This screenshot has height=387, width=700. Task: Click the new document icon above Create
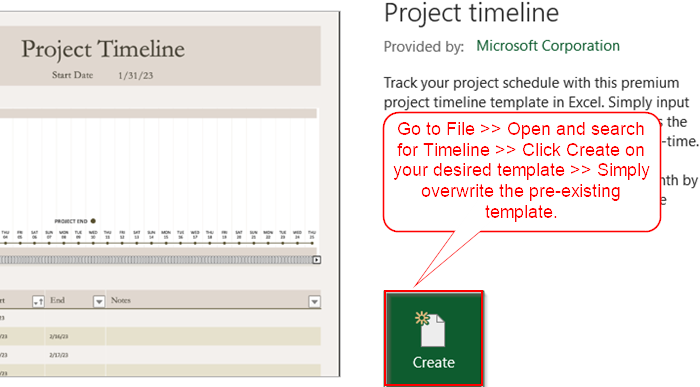430,329
